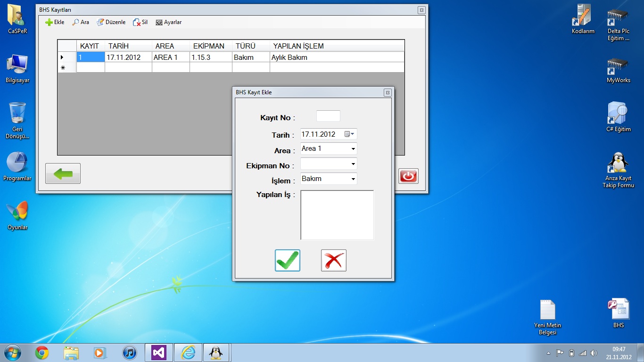
Task: Launch Chrome from the taskbar
Action: click(x=42, y=353)
